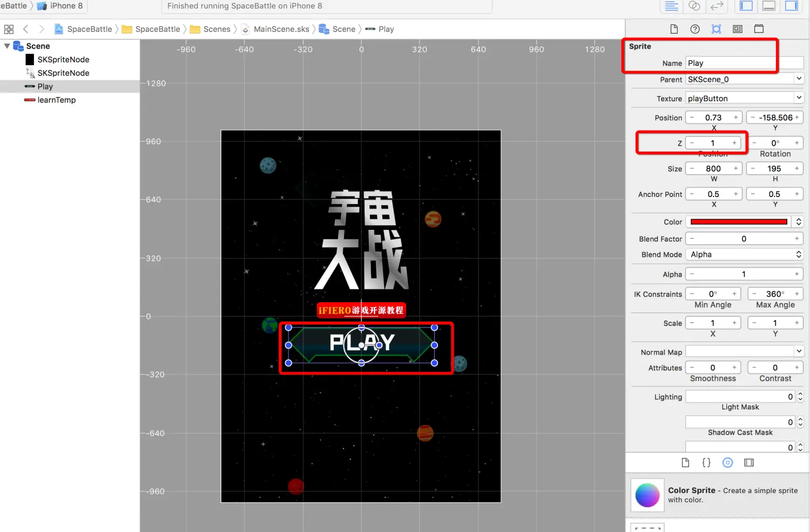Go forward in editor history
The height and width of the screenshot is (532, 810).
coord(42,29)
